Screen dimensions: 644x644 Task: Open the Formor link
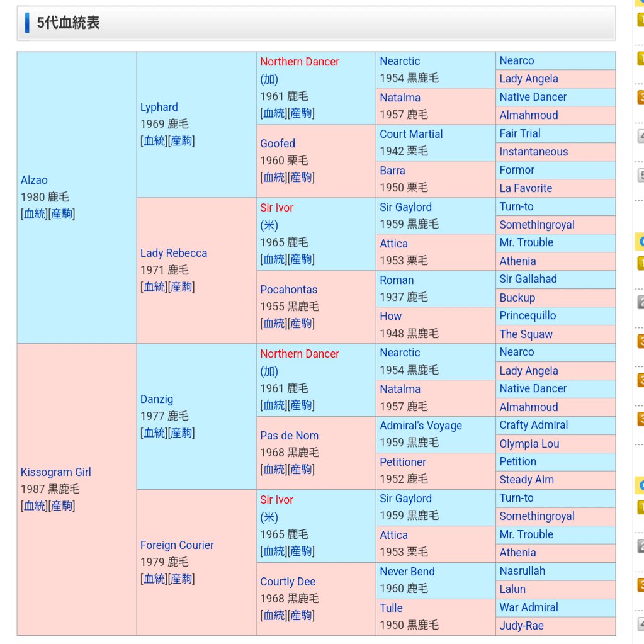517,170
